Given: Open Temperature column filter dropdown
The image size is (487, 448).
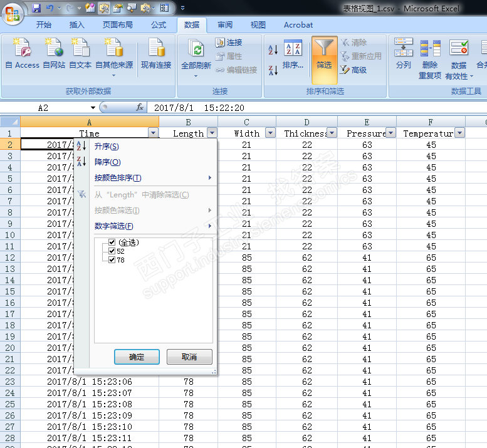Looking at the screenshot, I should [459, 133].
